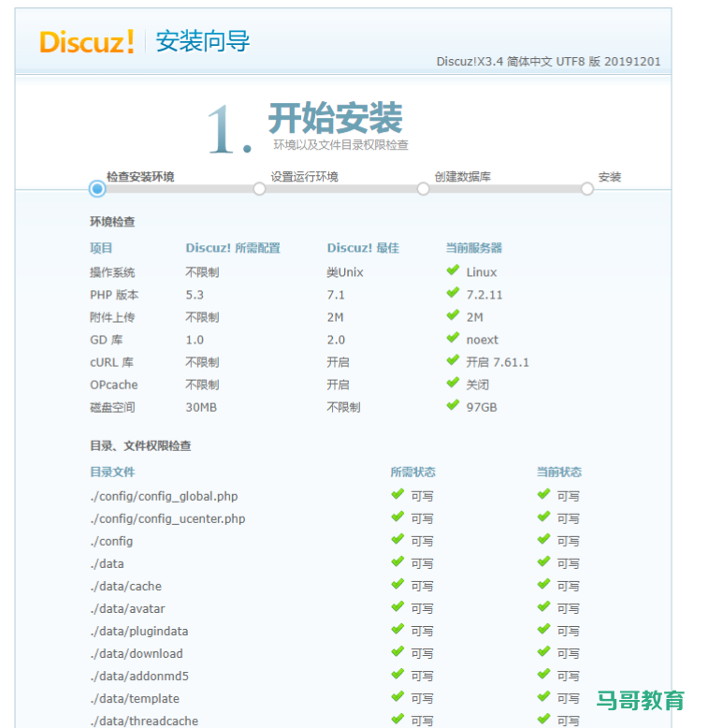Viewport: 708px width, 728px height.
Task: Select the 检查安装环境 step marker
Action: (x=97, y=189)
